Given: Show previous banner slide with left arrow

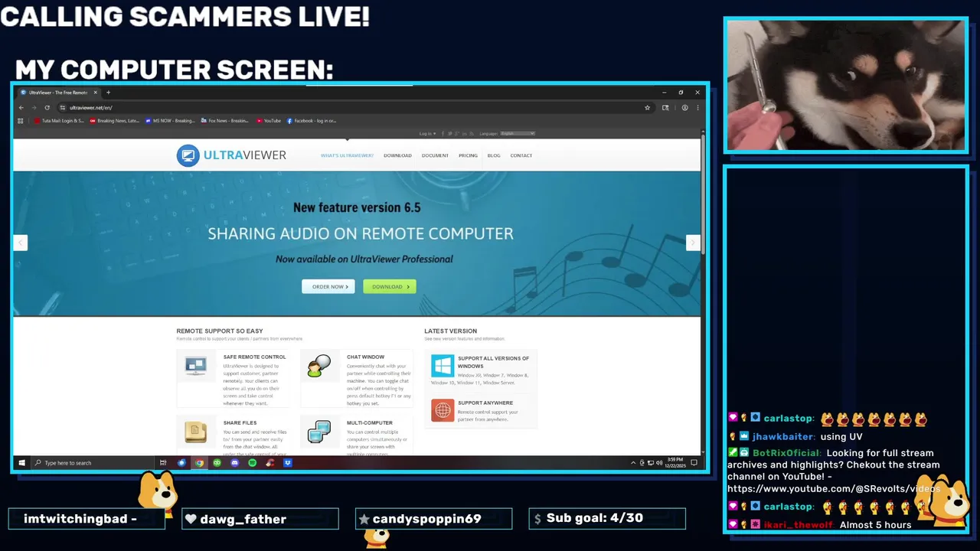Looking at the screenshot, I should coord(21,243).
